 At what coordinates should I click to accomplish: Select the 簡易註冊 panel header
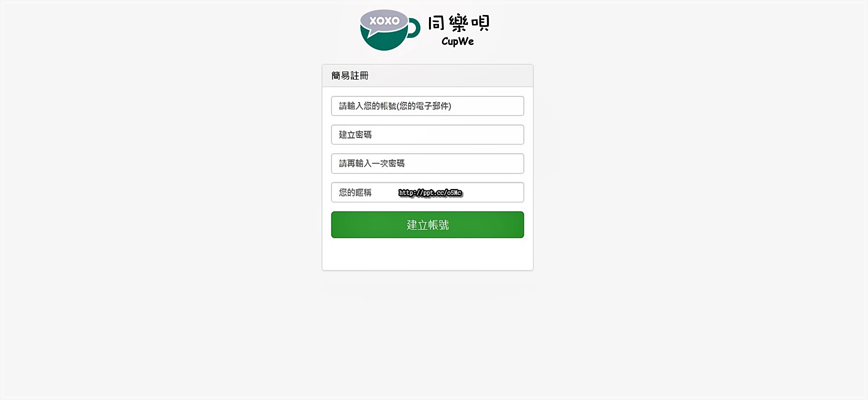pos(427,75)
